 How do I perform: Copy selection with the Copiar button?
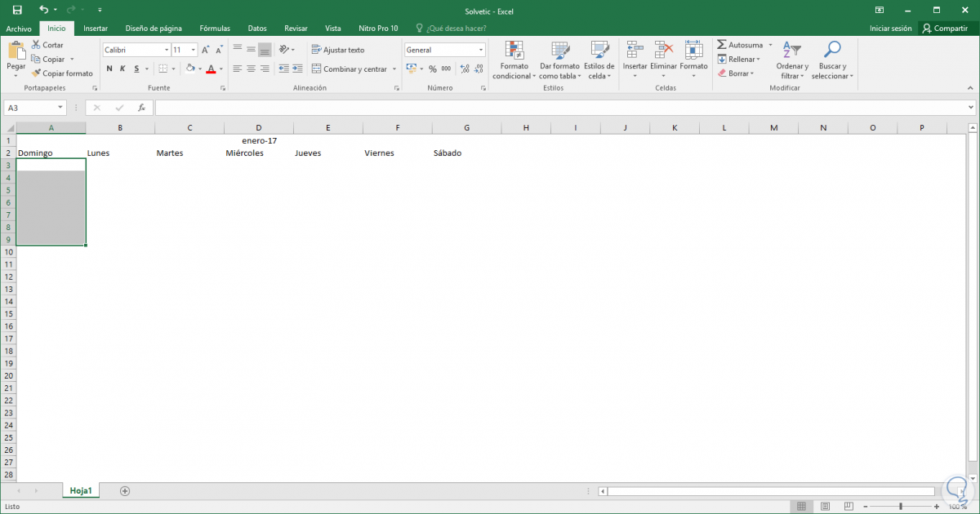click(48, 59)
